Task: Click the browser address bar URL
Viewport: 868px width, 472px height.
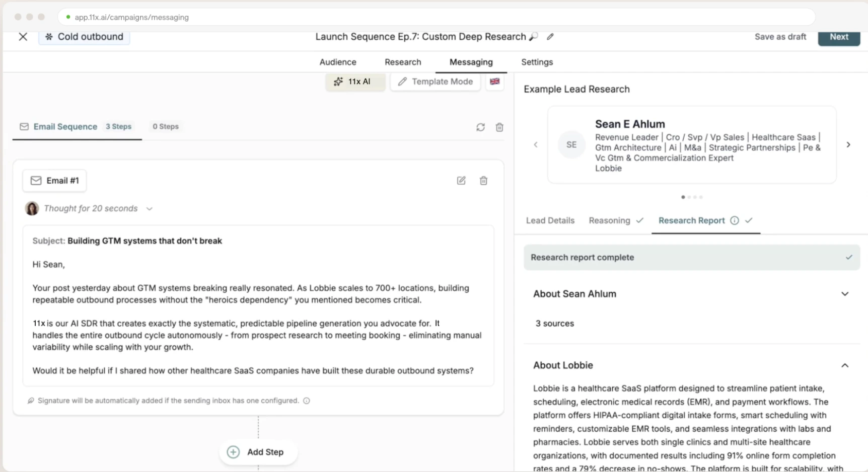Action: click(x=132, y=17)
